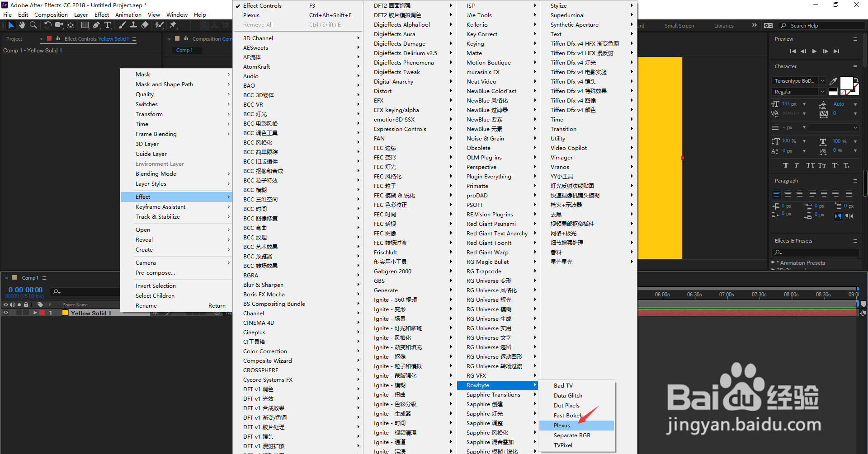Toggle lock on Effect Controls panel
The height and width of the screenshot is (454, 868).
point(58,38)
